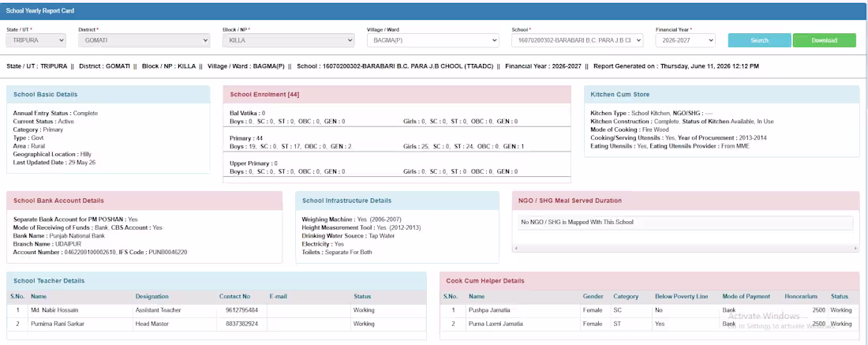This screenshot has width=868, height=345.
Task: Select the Md. Nabir Hossain teacher row
Action: 216,310
